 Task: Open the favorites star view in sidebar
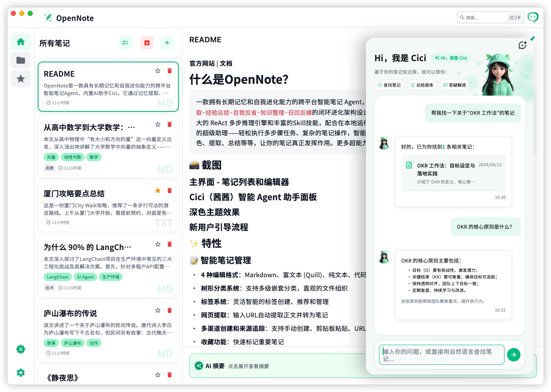pyautogui.click(x=21, y=79)
